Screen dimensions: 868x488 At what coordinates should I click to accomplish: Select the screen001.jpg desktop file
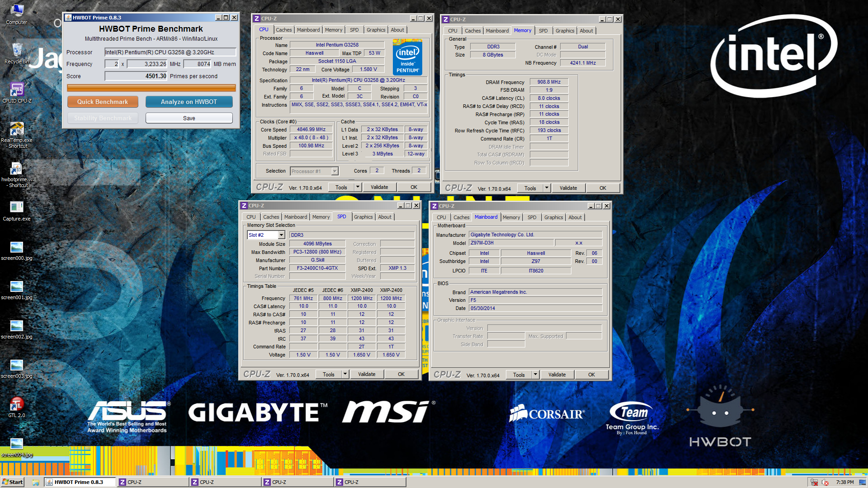pos(17,289)
